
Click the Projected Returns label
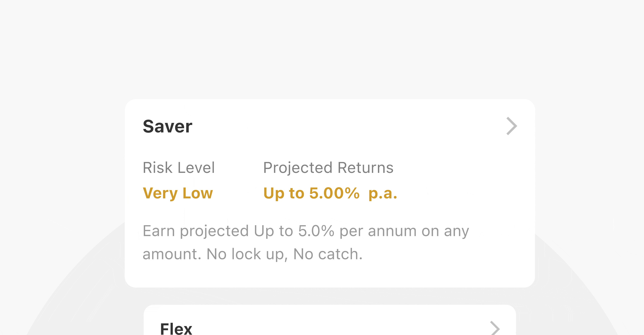(328, 167)
